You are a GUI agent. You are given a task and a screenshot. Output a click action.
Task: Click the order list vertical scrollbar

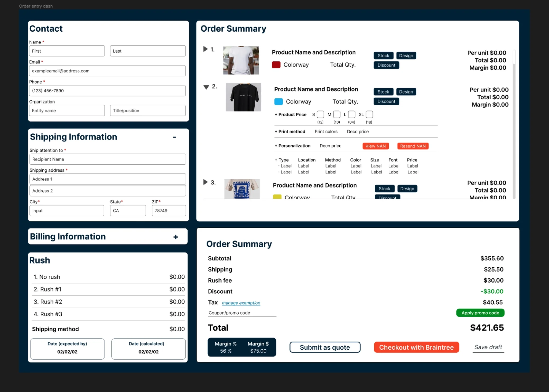click(x=514, y=124)
